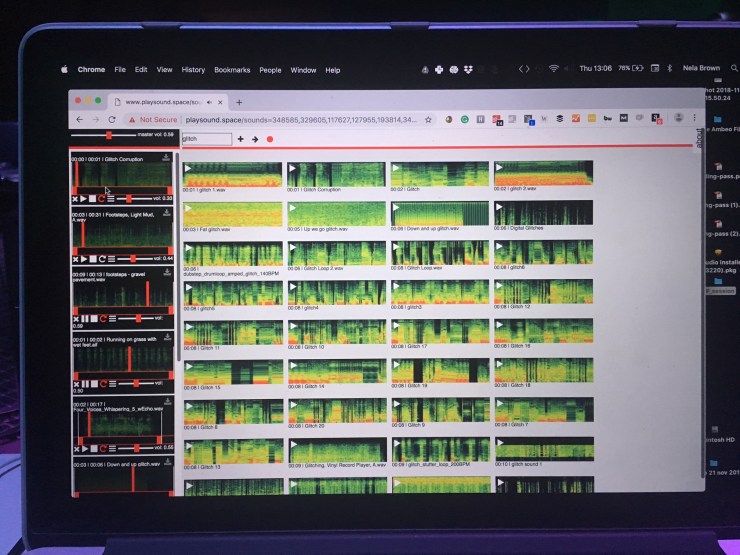Click the arrow icon beside the search field

coord(254,139)
